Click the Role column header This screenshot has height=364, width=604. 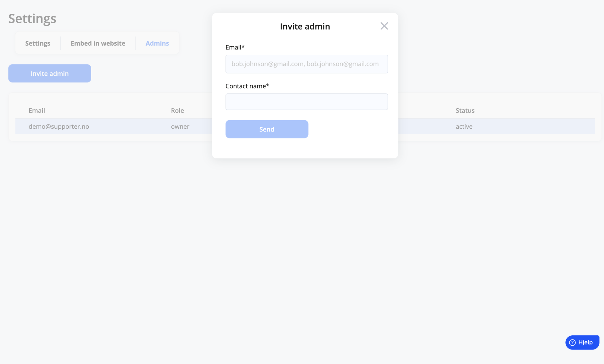(x=177, y=110)
